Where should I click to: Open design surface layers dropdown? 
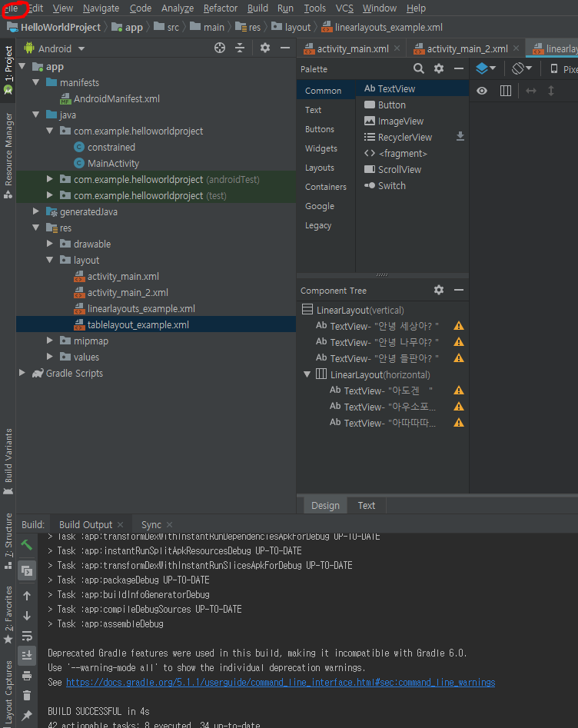tap(486, 68)
